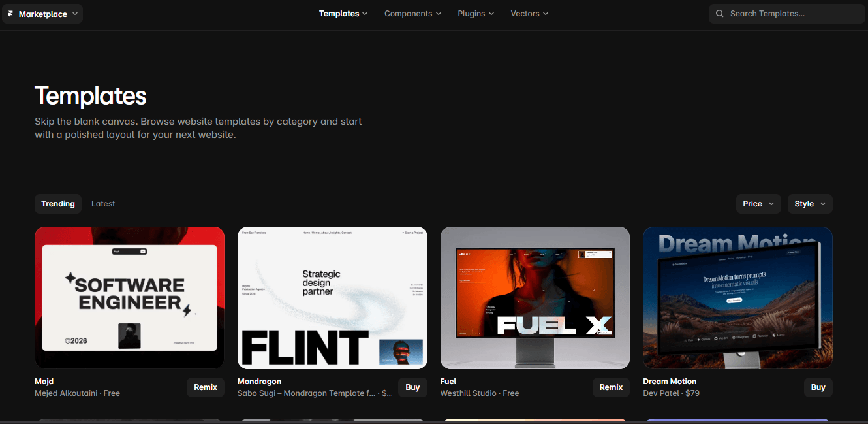Switch to the Latest tab
This screenshot has width=868, height=424.
coord(103,204)
